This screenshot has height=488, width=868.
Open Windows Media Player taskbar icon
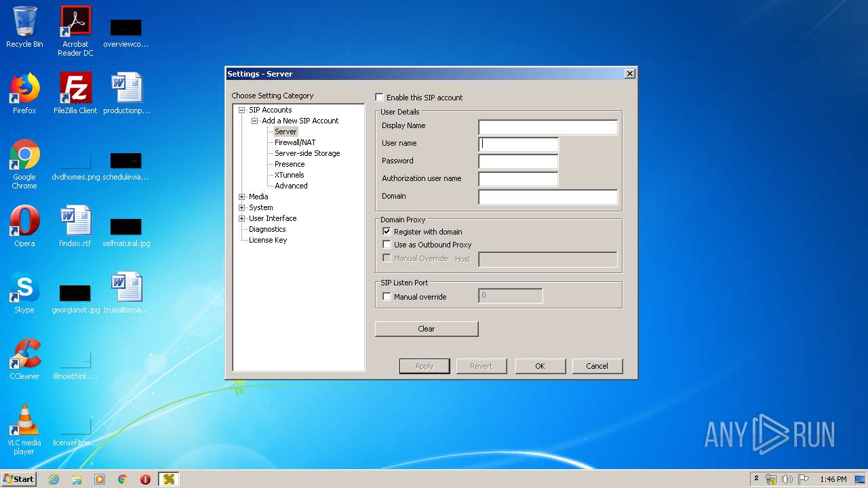tap(100, 479)
